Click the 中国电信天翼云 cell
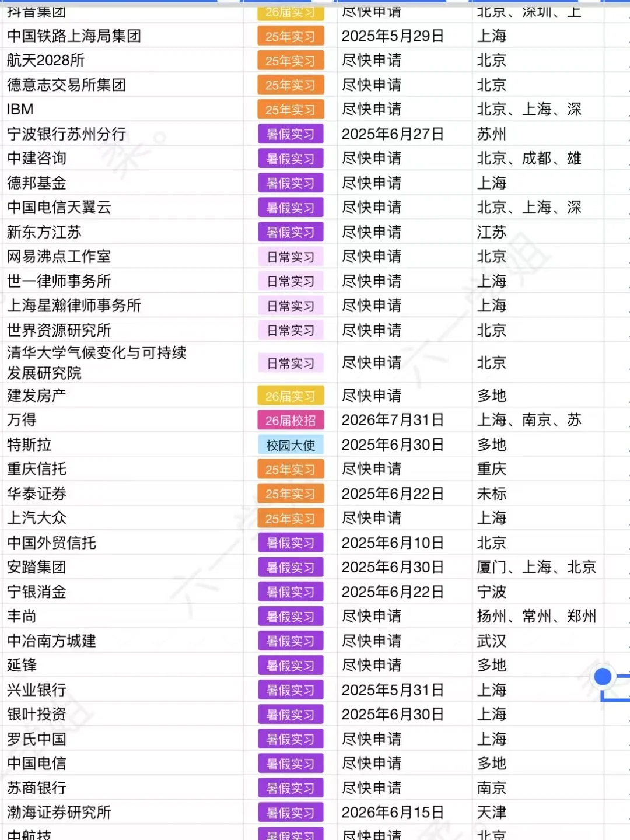Viewport: 630px width, 840px height. coord(123,208)
